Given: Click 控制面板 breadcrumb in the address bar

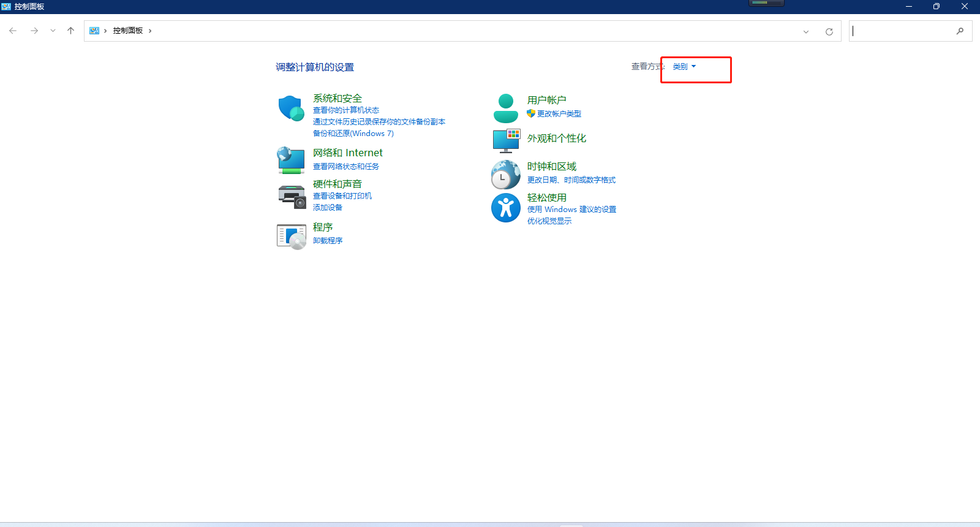Looking at the screenshot, I should click(127, 31).
